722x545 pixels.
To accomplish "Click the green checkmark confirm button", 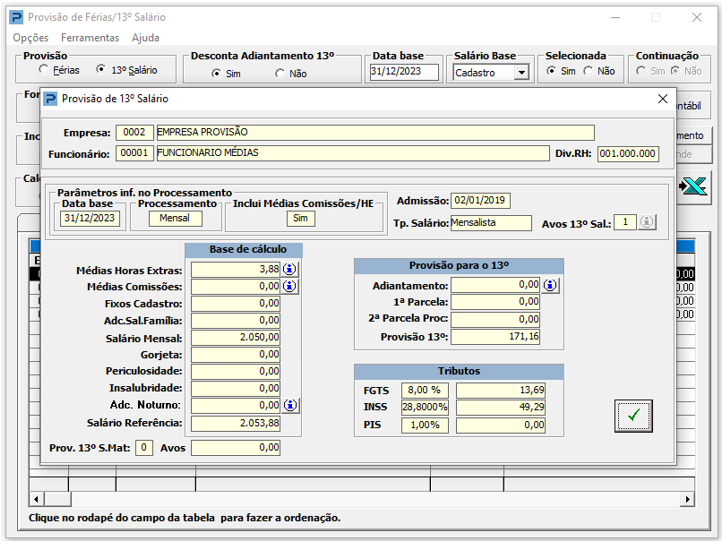I will coord(633,415).
